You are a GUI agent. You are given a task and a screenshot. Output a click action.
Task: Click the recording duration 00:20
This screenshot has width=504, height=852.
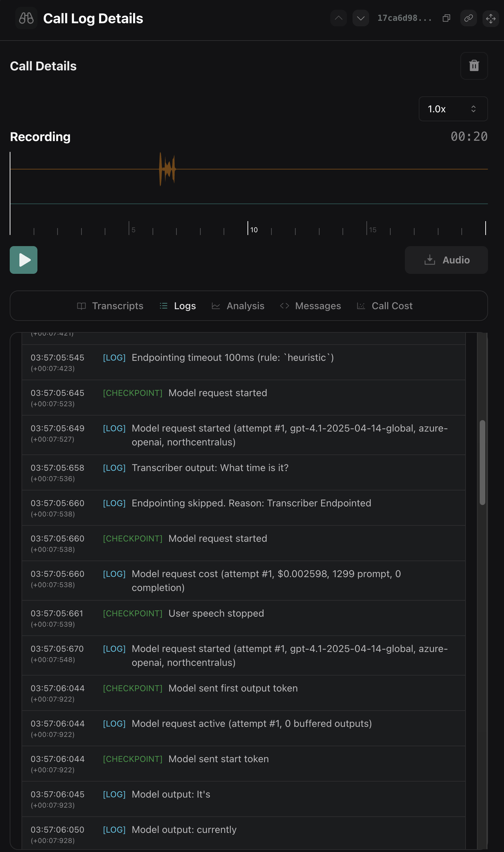[469, 137]
